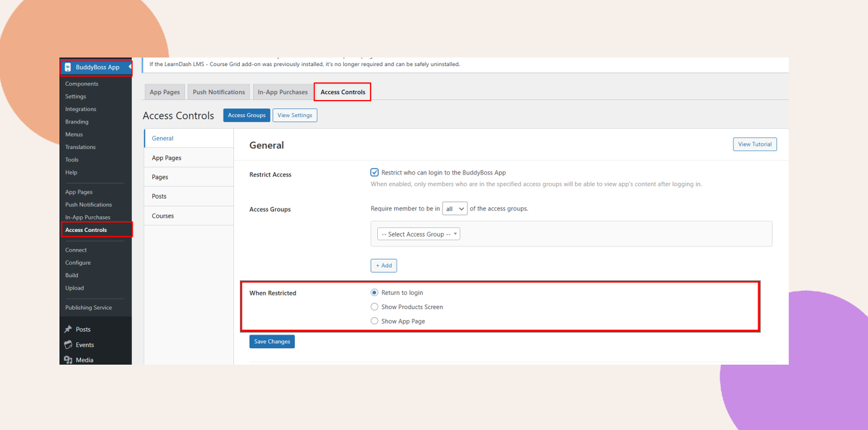
Task: Open the In-App Purchases tab
Action: pyautogui.click(x=282, y=92)
